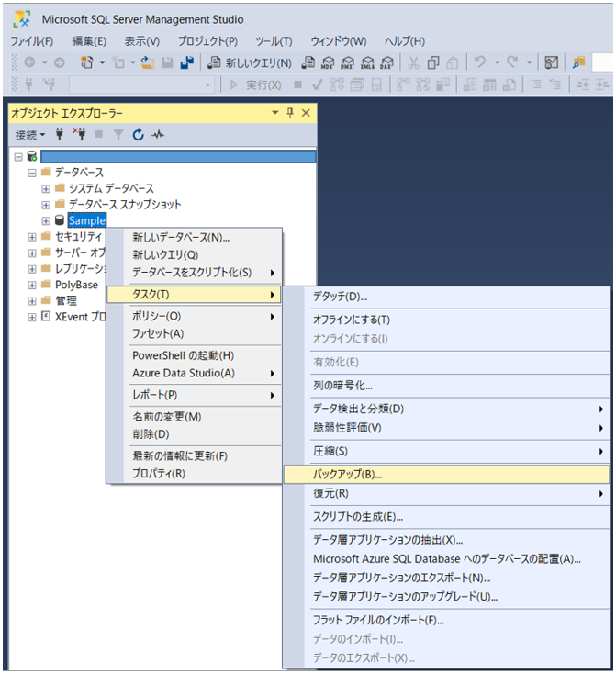Choose バックアップ(B)... in tasks submenu

tap(447, 475)
